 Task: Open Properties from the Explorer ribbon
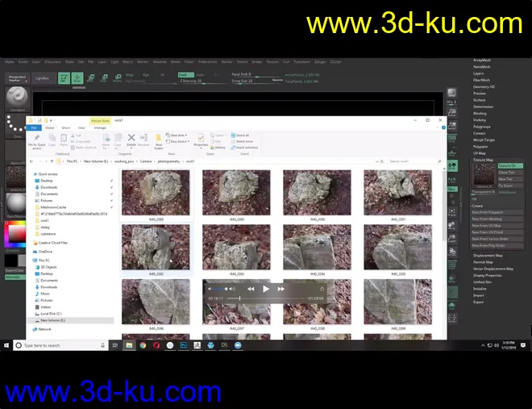click(x=201, y=140)
